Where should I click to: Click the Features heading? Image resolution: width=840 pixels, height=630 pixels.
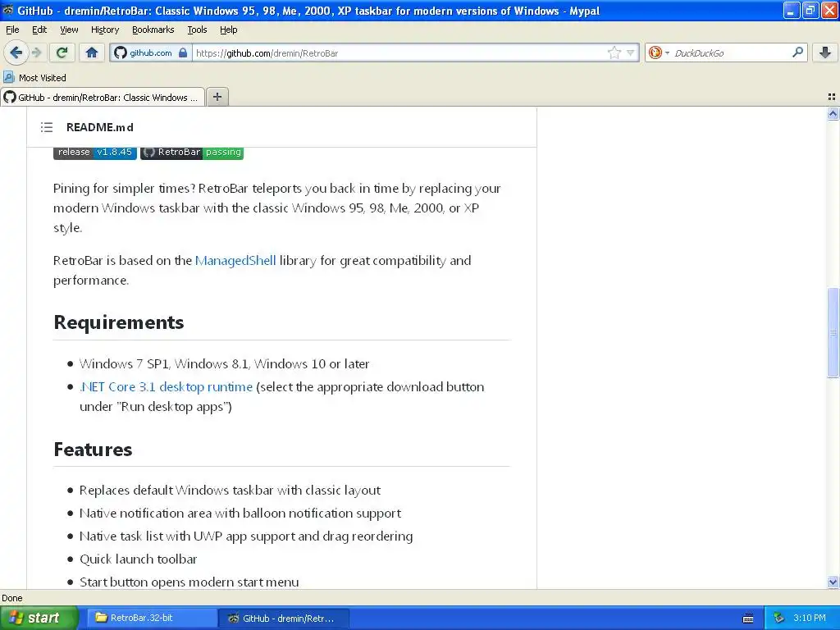pyautogui.click(x=93, y=449)
